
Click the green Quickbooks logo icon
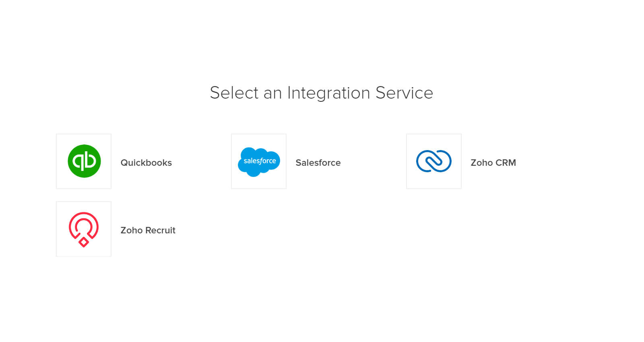click(x=84, y=161)
